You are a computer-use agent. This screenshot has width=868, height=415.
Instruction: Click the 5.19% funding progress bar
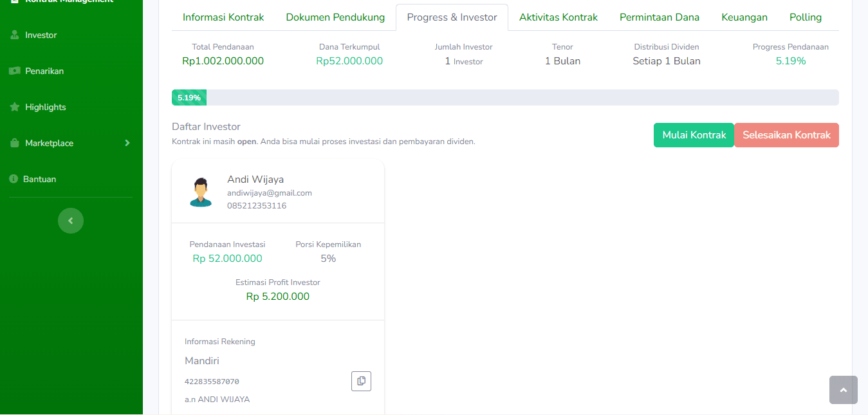189,98
